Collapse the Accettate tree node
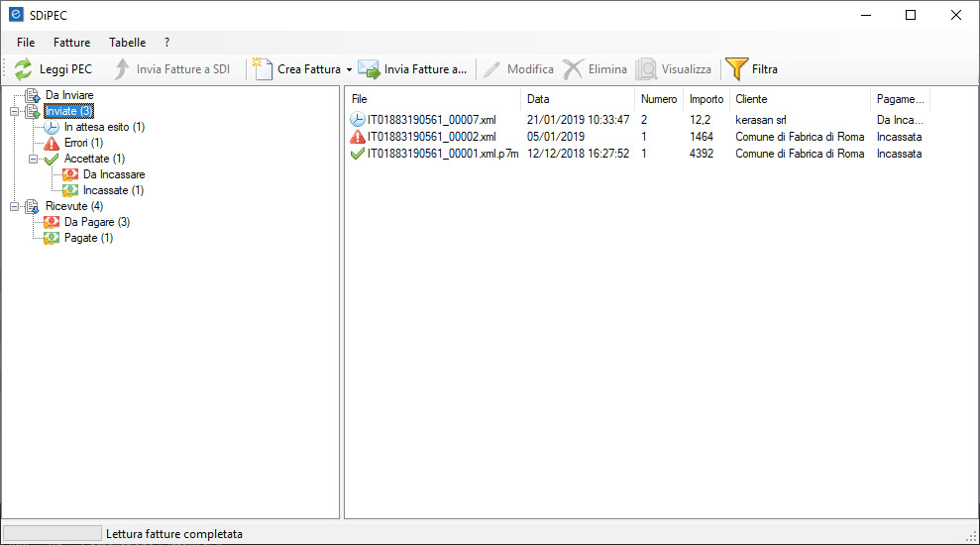 coord(33,159)
